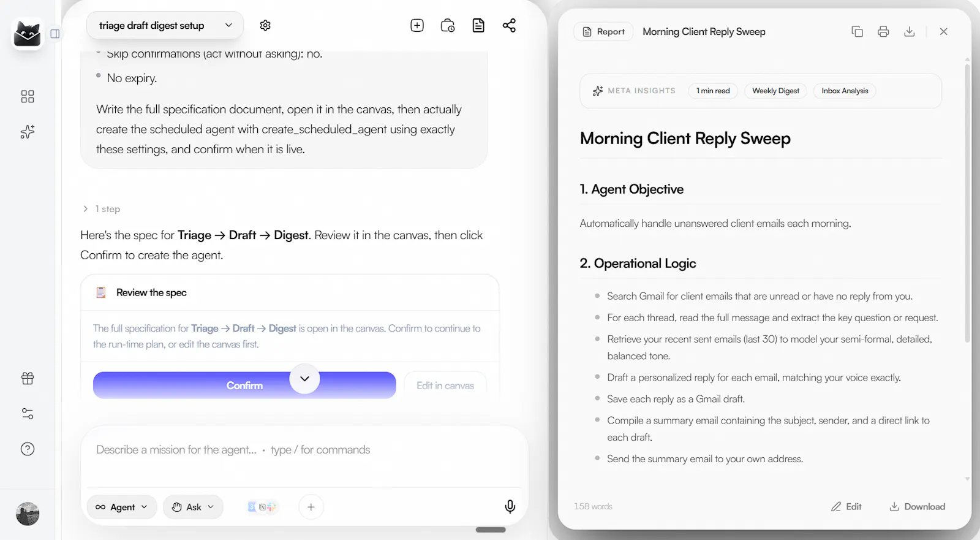Copy the report with copy icon
Image resolution: width=980 pixels, height=540 pixels.
click(x=858, y=31)
